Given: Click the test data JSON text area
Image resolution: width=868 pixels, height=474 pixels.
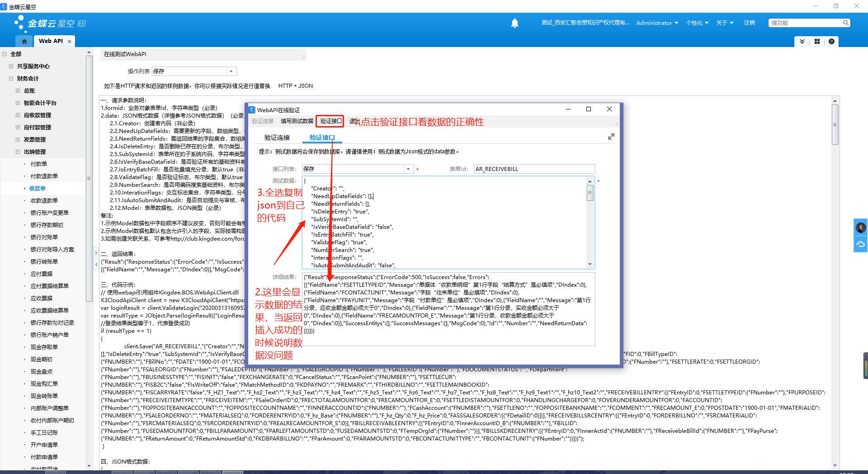Looking at the screenshot, I should [x=444, y=223].
